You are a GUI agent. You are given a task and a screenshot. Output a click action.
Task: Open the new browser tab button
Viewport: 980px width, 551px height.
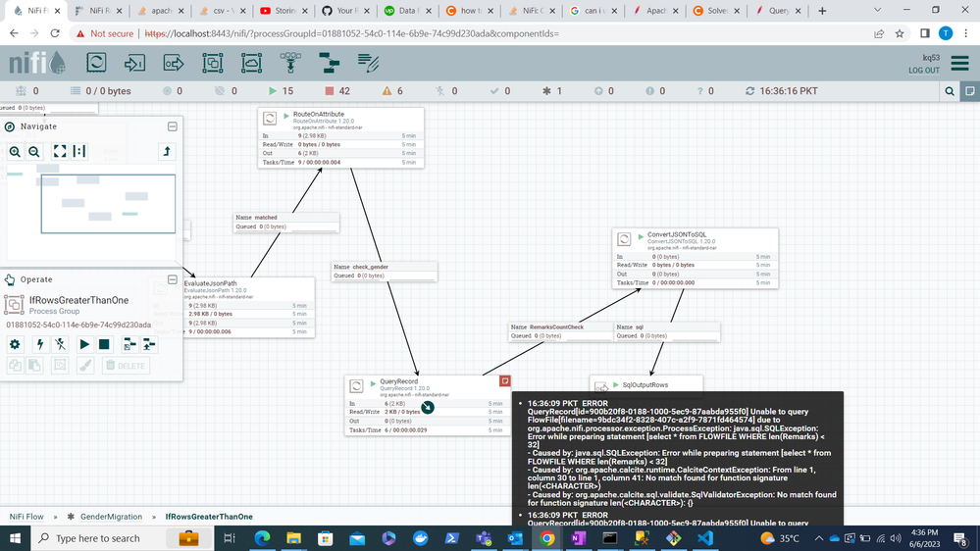click(822, 11)
